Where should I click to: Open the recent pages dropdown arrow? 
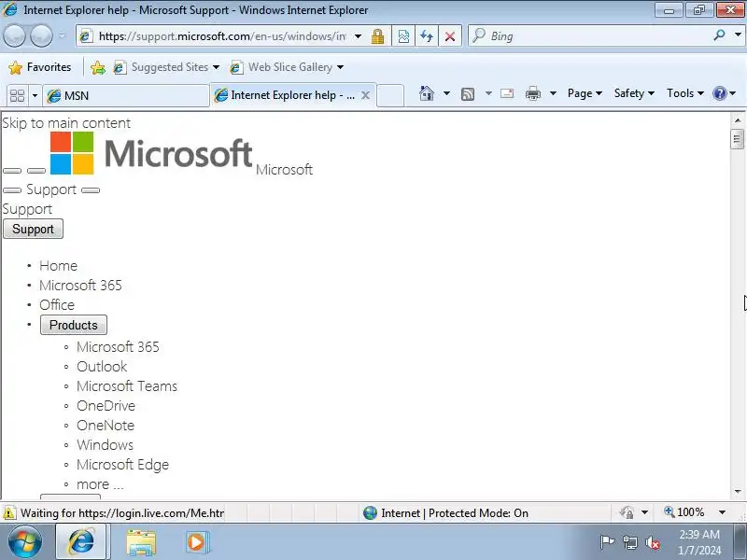(62, 35)
